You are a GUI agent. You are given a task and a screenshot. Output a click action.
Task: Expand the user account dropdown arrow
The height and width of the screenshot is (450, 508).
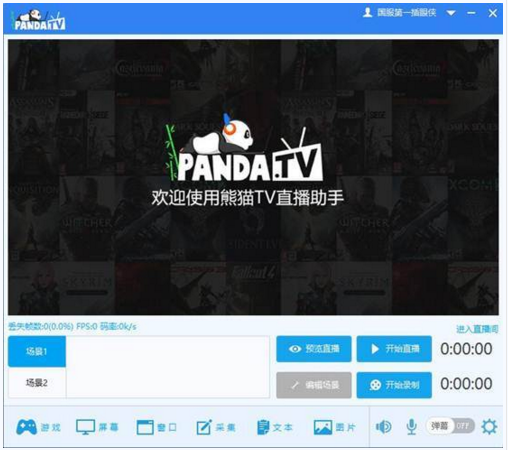tap(451, 13)
